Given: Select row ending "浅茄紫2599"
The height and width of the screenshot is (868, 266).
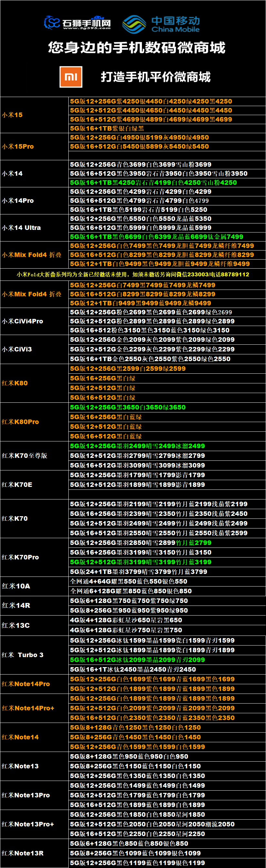Looking at the screenshot, I should tap(167, 533).
